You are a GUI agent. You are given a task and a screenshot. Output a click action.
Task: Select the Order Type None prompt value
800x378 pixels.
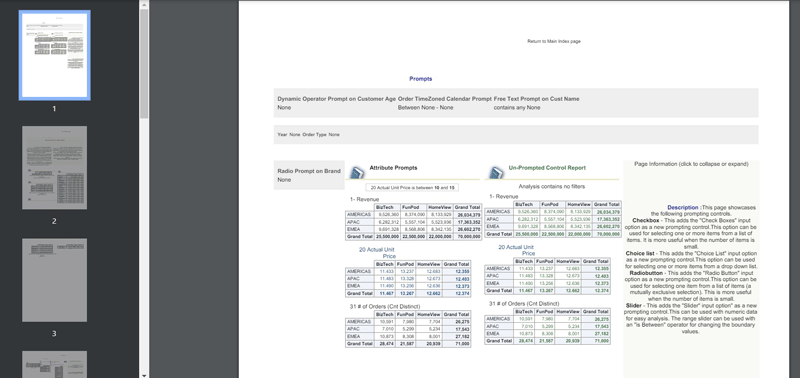click(x=321, y=135)
